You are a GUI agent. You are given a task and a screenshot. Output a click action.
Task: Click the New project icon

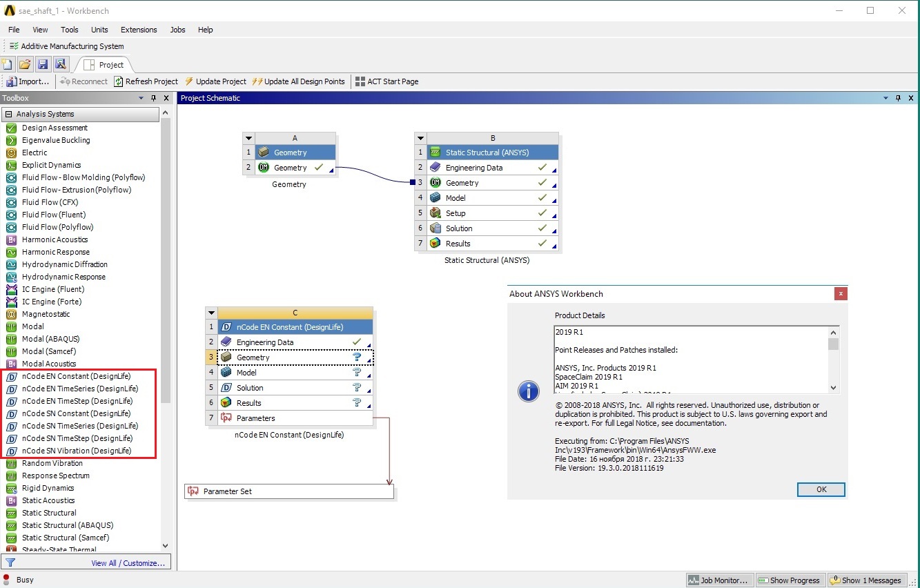tap(7, 64)
